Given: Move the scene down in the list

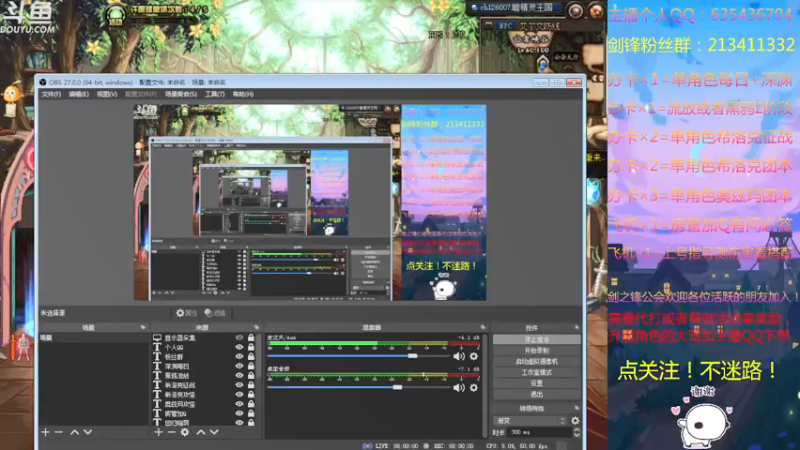Looking at the screenshot, I should pyautogui.click(x=88, y=432).
